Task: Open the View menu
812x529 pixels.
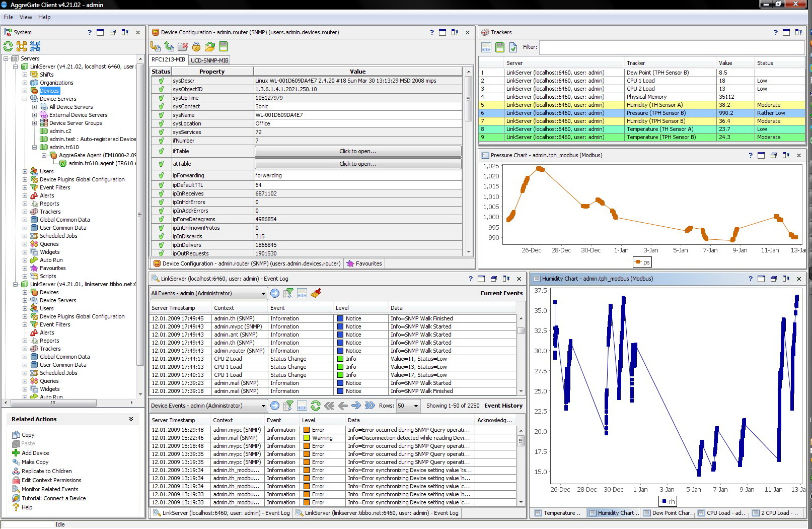Action: [x=26, y=17]
